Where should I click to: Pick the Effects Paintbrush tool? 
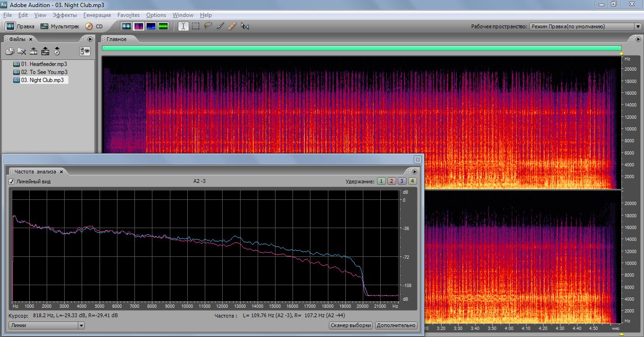pyautogui.click(x=220, y=26)
